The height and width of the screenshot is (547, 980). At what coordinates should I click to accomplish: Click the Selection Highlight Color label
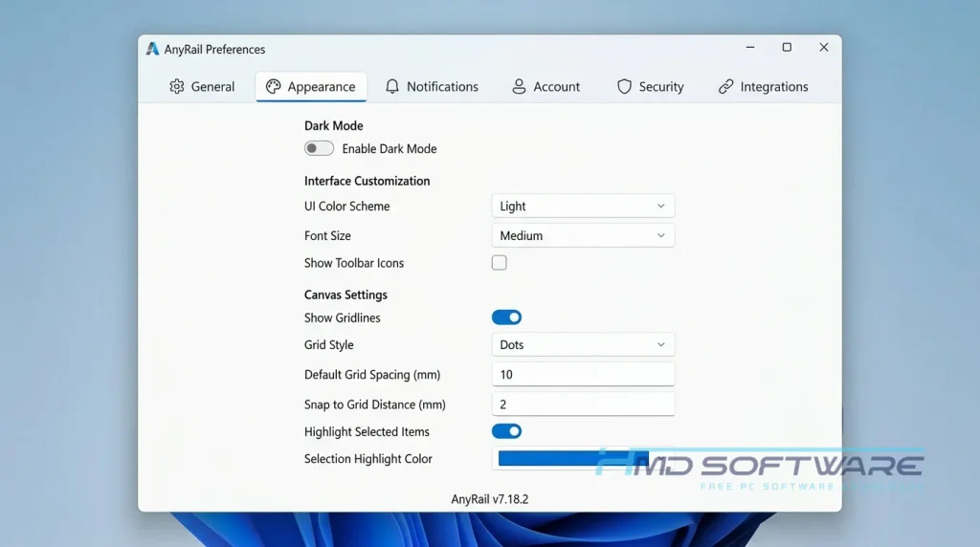point(368,459)
